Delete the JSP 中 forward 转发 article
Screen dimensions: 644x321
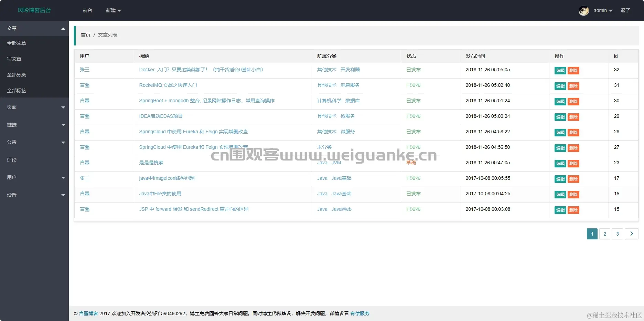click(573, 210)
